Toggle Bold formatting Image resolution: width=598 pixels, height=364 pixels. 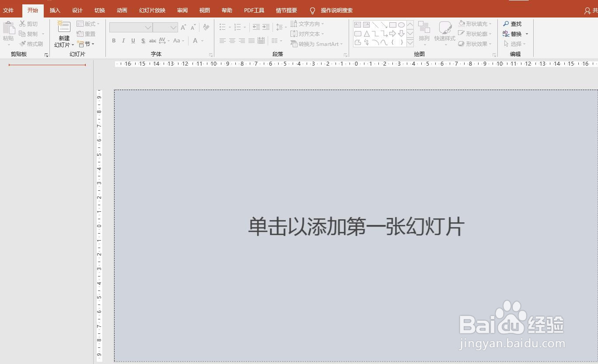coord(114,41)
